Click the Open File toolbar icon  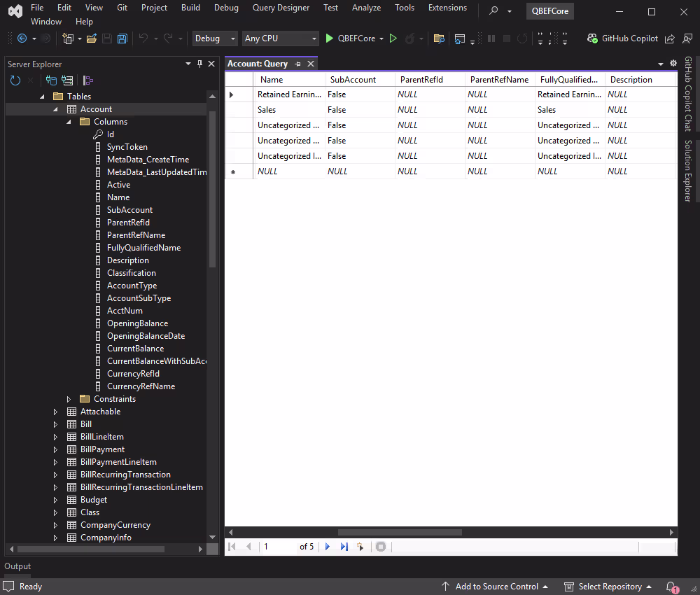point(92,38)
